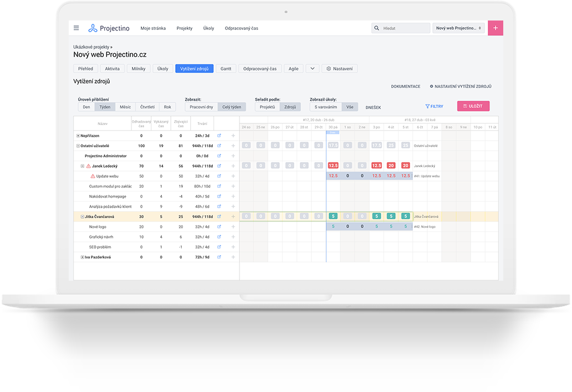Click the pink plus add button

coord(496,28)
